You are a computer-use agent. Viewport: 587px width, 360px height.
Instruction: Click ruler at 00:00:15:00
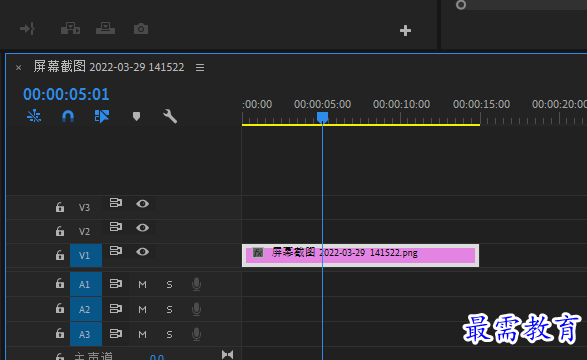[x=481, y=104]
